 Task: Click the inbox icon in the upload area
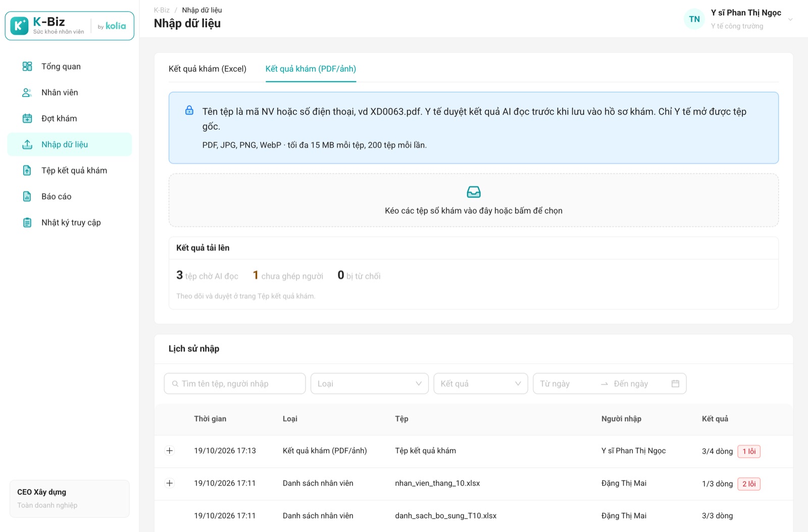474,192
